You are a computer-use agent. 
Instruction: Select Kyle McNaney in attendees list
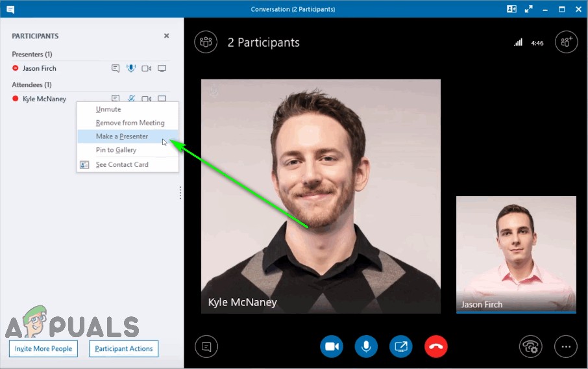(x=44, y=99)
